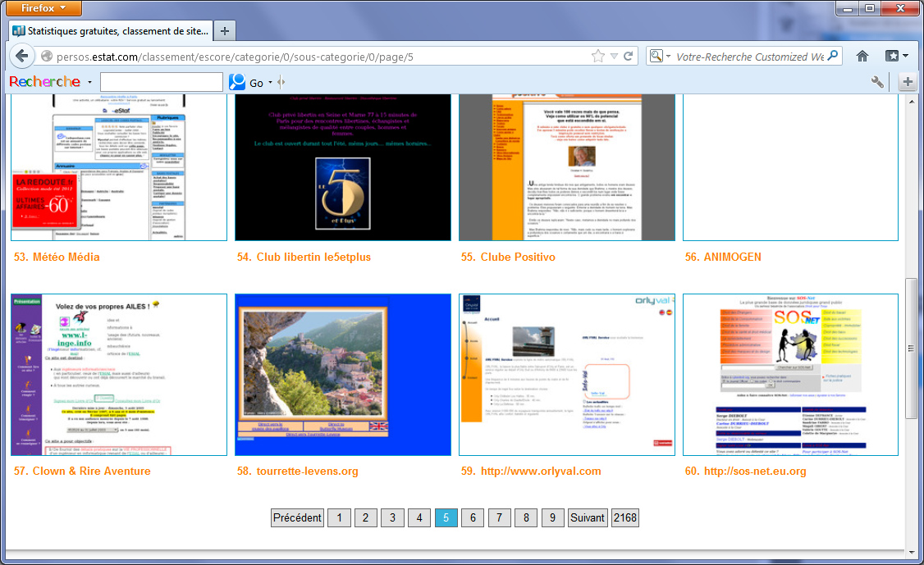Click the orlyval.com site thumbnail

click(x=567, y=375)
